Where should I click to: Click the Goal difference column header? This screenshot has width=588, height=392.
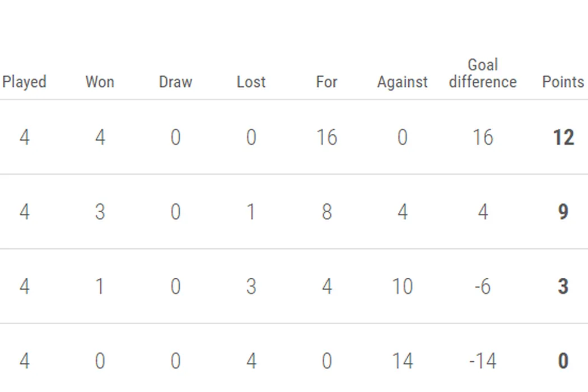483,74
